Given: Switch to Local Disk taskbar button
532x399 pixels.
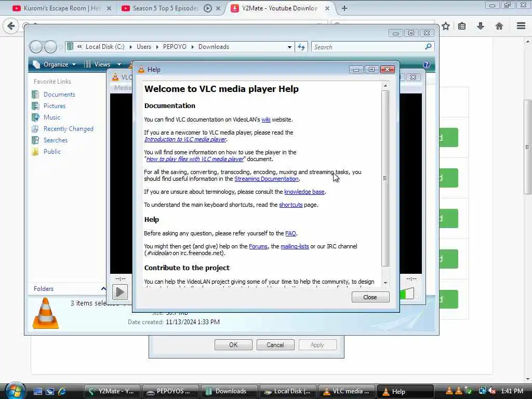Looking at the screenshot, I should (x=288, y=392).
